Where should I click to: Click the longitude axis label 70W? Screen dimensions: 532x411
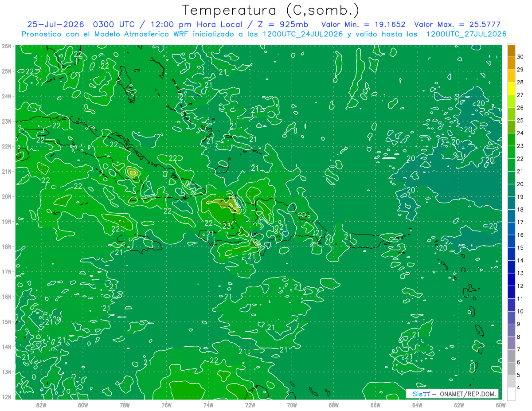pos(292,405)
